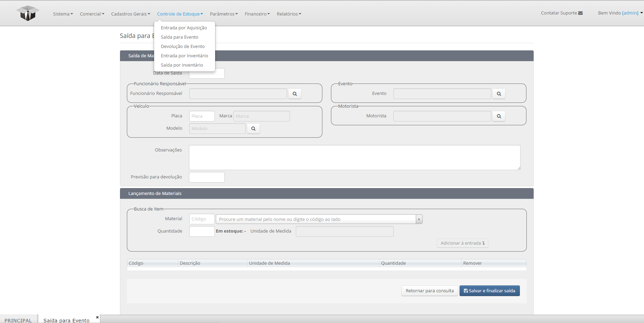The width and height of the screenshot is (644, 323).
Task: Click the Unidade de Medida field
Action: [345, 232]
